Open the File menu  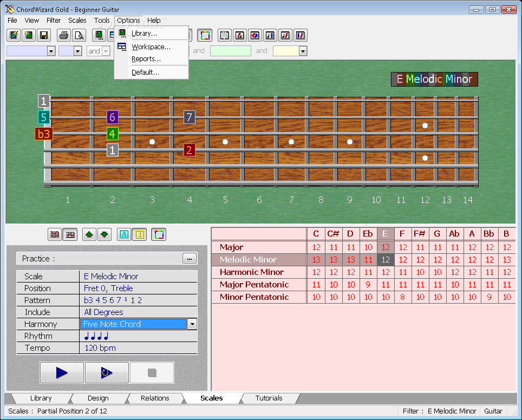[12, 21]
